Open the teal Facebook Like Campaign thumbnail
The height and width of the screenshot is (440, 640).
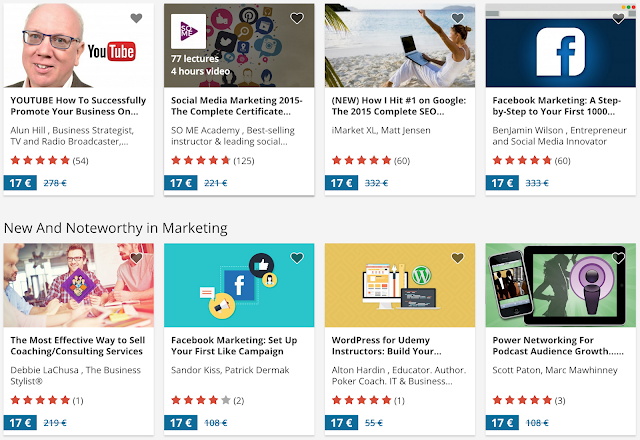tap(239, 285)
